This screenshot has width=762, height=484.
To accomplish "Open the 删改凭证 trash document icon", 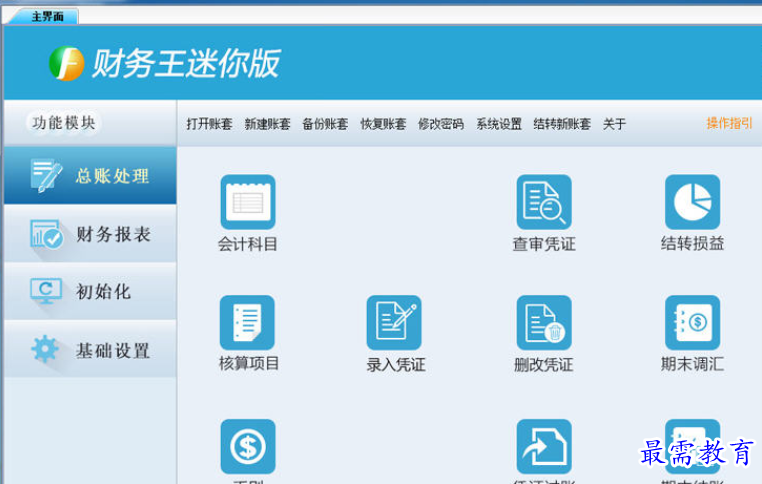I will (544, 323).
